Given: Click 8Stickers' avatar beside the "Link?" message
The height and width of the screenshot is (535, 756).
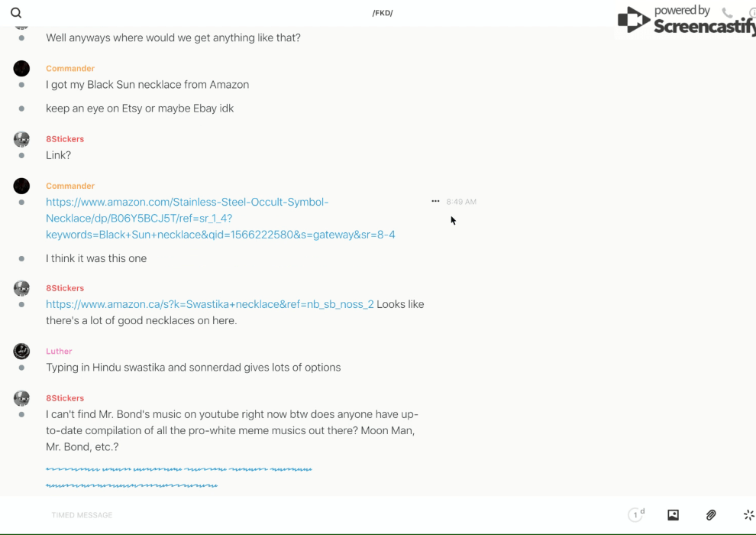Looking at the screenshot, I should pyautogui.click(x=21, y=139).
